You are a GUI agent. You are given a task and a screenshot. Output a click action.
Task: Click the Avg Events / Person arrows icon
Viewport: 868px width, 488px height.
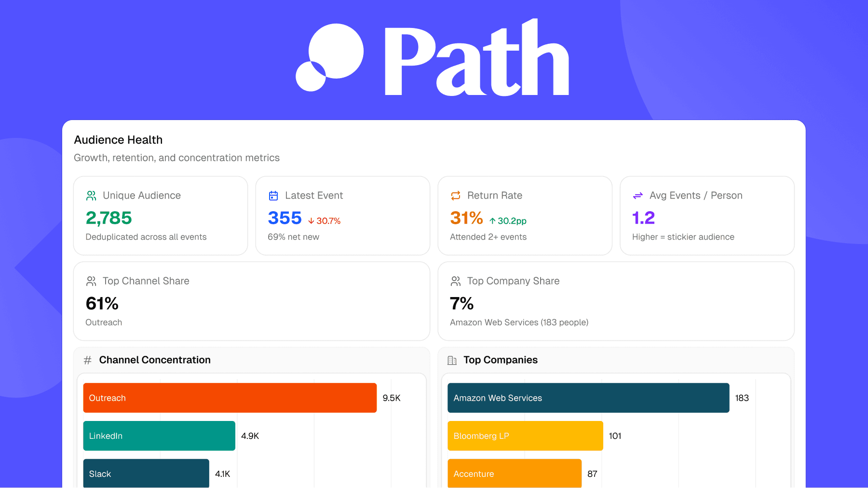638,196
